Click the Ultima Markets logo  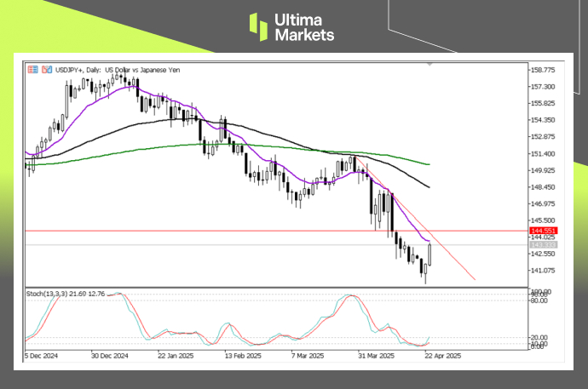(293, 26)
